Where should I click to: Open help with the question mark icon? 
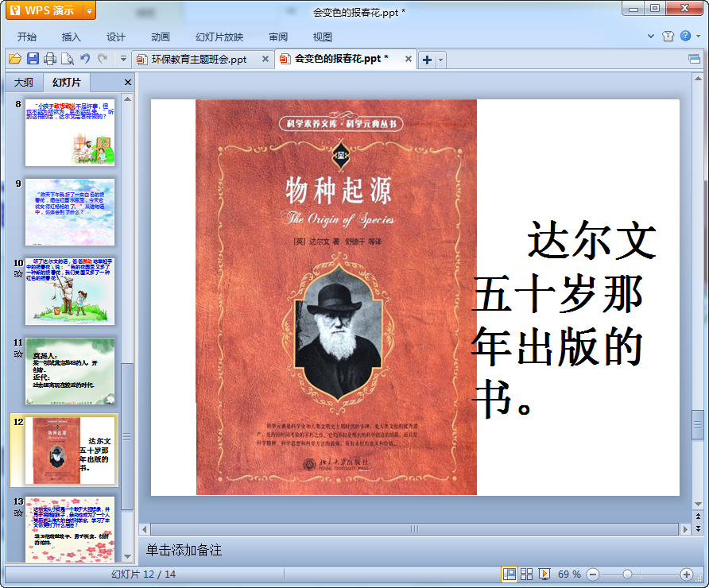685,36
